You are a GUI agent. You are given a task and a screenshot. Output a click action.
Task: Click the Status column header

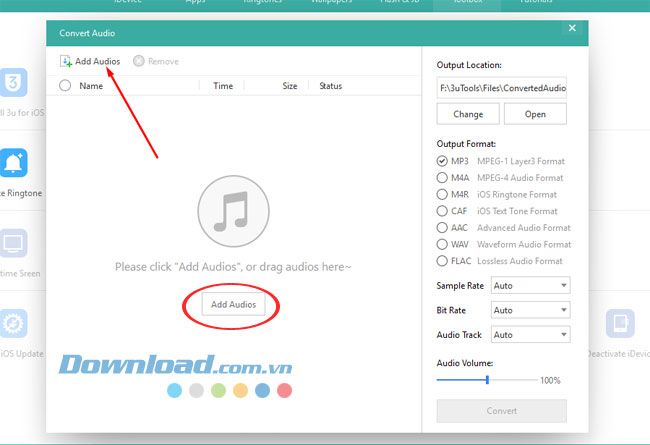(x=330, y=86)
